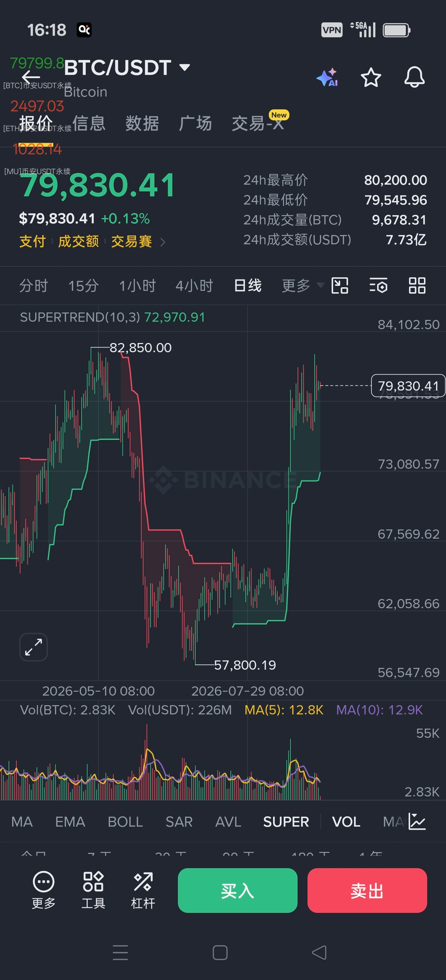Viewport: 446px width, 980px height.
Task: Expand the BTC/USDT pair dropdown
Action: 185,68
